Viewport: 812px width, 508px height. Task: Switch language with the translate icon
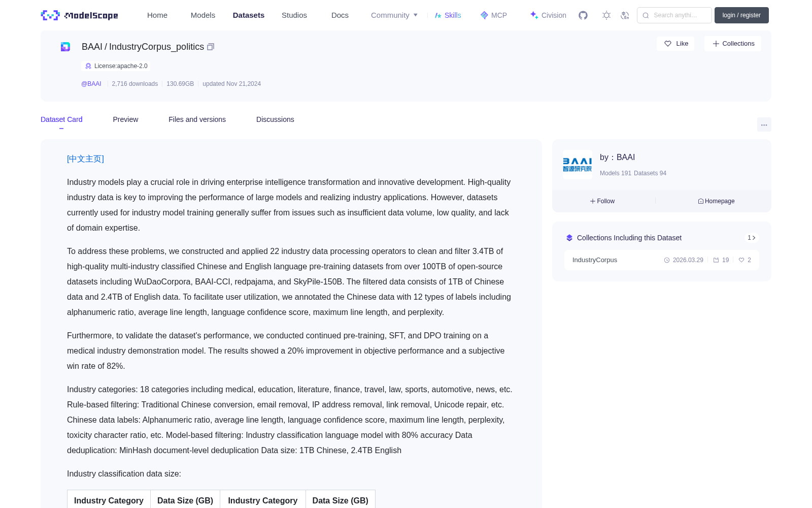click(x=625, y=15)
